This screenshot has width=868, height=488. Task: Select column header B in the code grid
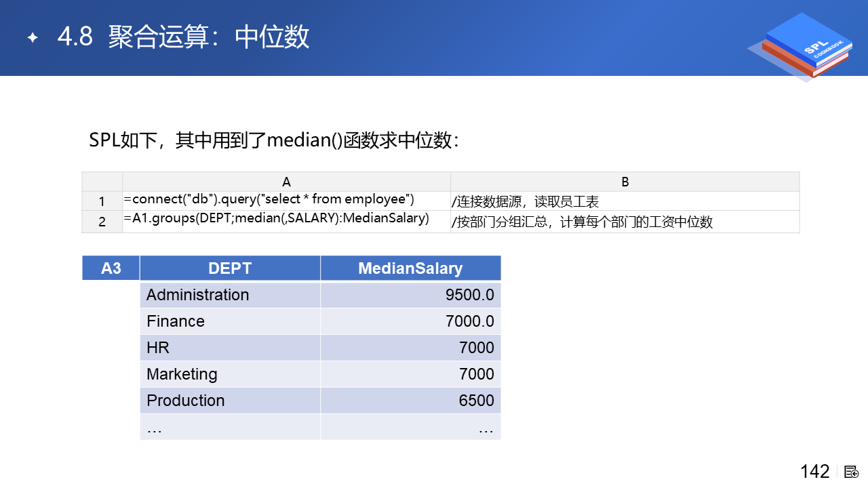pos(625,182)
